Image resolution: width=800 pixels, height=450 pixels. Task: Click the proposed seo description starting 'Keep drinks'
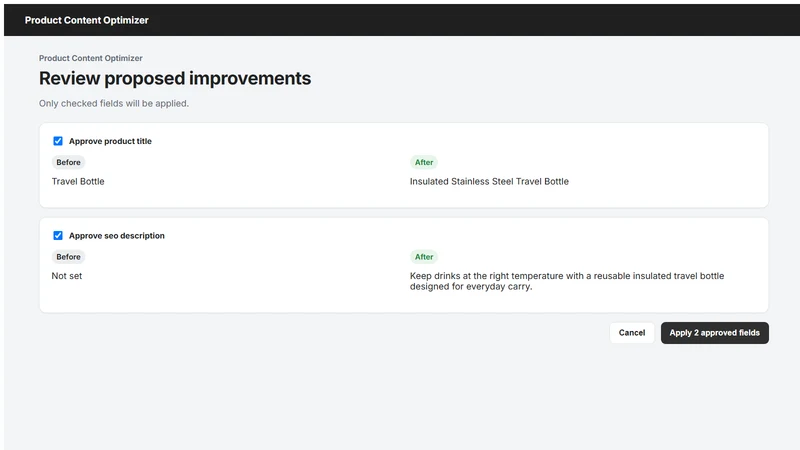(567, 281)
